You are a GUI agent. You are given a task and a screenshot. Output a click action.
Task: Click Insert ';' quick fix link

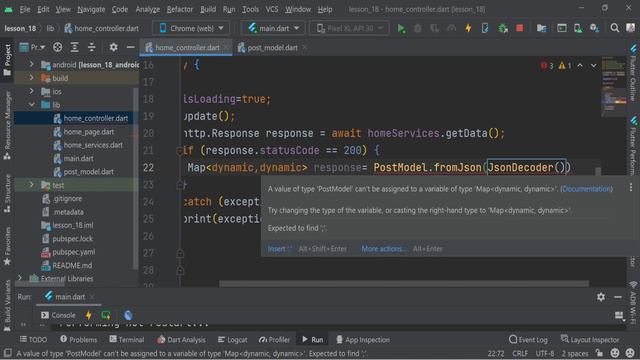(280, 249)
